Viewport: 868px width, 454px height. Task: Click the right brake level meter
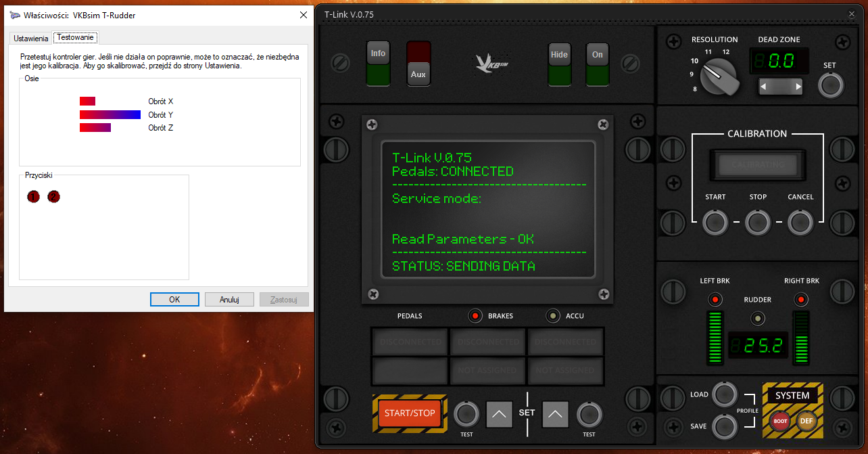pos(801,338)
